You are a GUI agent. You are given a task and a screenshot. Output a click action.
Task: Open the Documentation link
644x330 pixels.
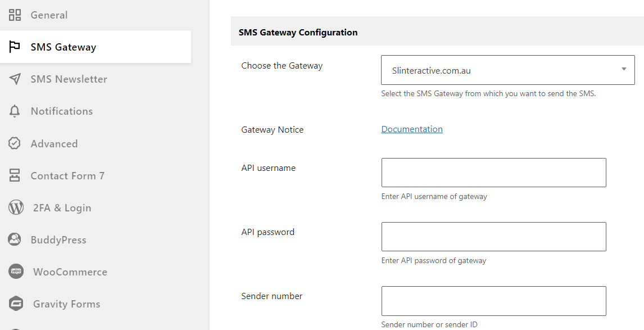412,129
